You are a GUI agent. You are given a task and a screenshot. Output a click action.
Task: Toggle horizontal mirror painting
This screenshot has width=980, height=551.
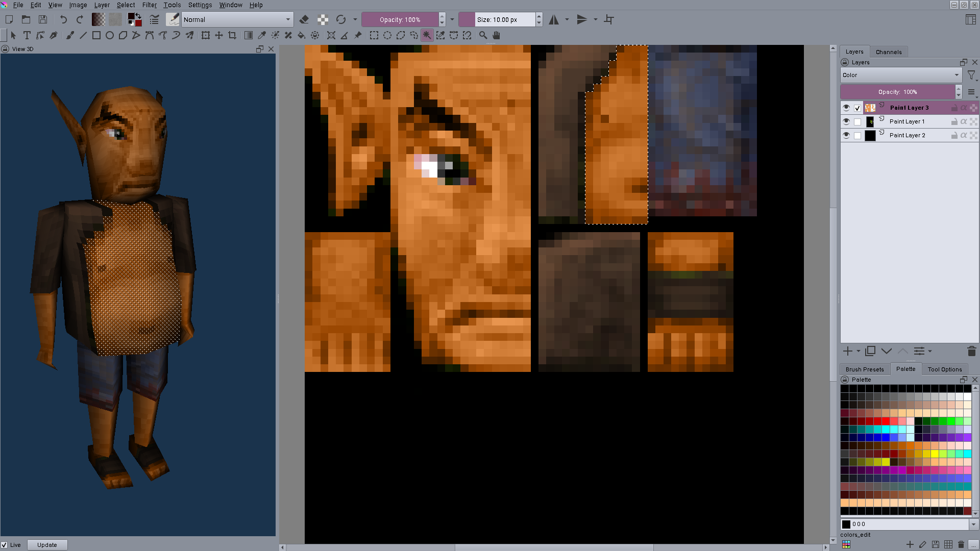tap(554, 20)
